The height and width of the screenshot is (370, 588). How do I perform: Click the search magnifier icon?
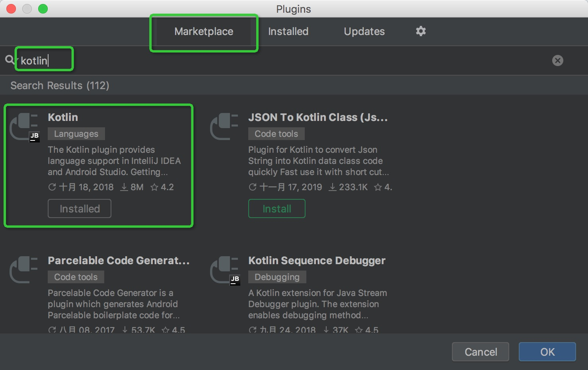[10, 60]
